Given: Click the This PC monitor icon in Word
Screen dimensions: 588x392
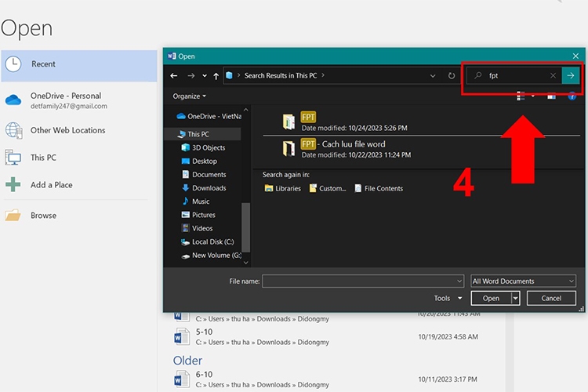Looking at the screenshot, I should tap(13, 158).
